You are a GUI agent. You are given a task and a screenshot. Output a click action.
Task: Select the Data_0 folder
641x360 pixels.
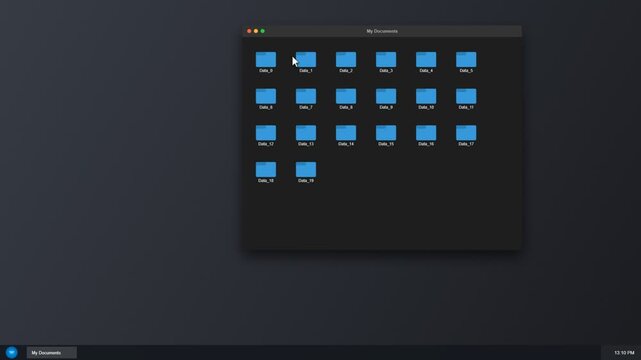pos(266,60)
